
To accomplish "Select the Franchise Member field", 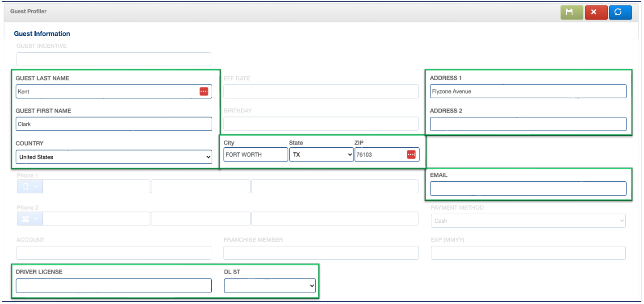I will [x=321, y=253].
